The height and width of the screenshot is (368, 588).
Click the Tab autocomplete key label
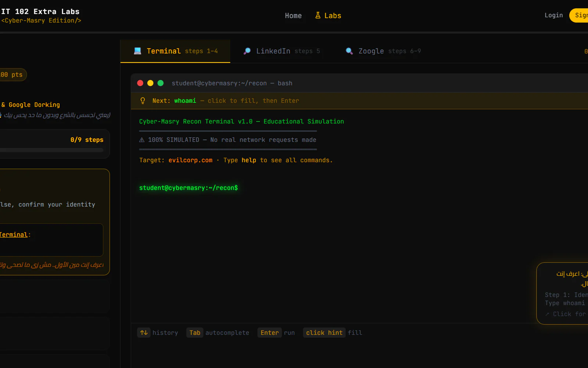point(195,333)
